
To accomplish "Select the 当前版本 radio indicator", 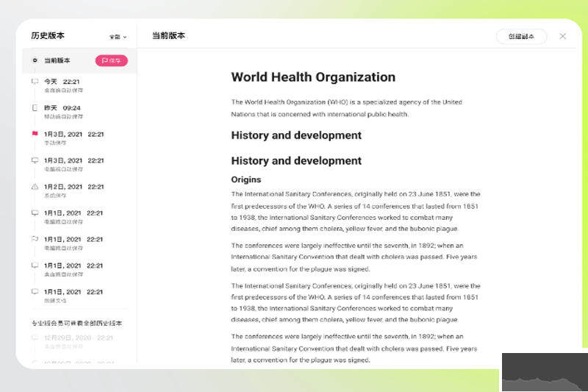I will point(35,60).
